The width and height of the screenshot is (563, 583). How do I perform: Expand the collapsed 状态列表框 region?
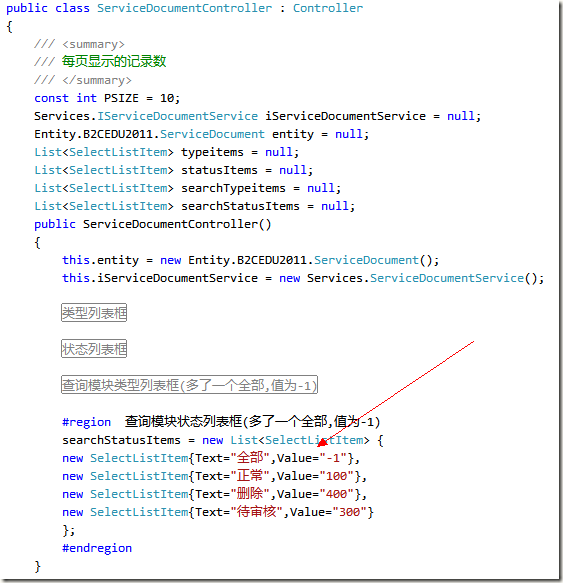94,349
